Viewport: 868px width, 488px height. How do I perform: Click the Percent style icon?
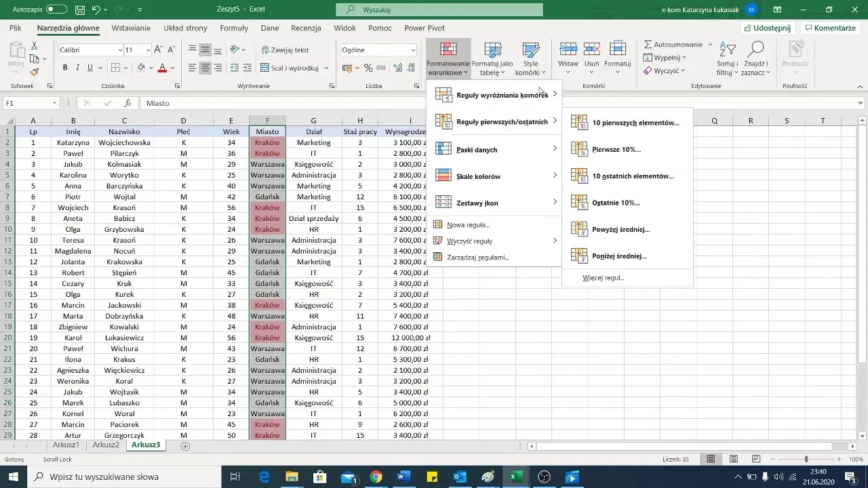368,68
